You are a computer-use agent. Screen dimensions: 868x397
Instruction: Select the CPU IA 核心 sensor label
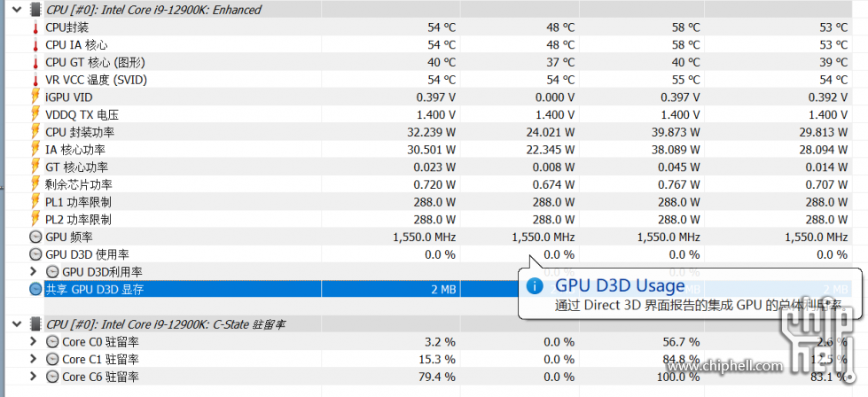tap(76, 45)
